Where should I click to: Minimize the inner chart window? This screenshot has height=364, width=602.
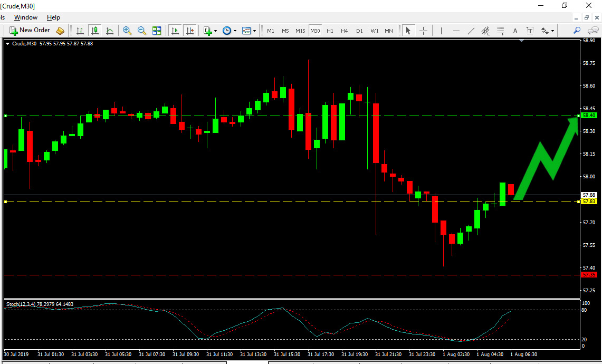point(576,17)
